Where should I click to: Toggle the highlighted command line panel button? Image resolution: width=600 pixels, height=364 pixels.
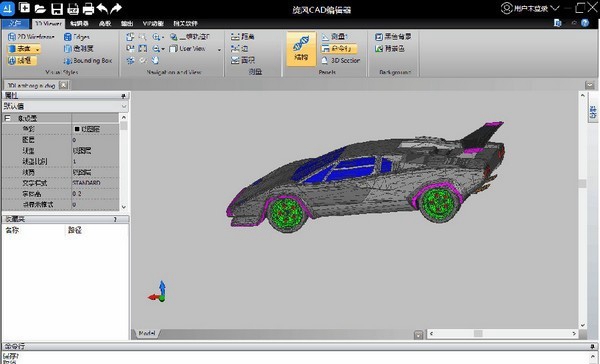(x=339, y=49)
